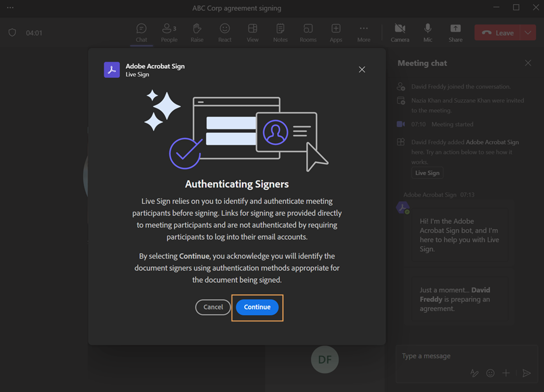
Task: Select the Live Sign action in chat
Action: tap(427, 173)
